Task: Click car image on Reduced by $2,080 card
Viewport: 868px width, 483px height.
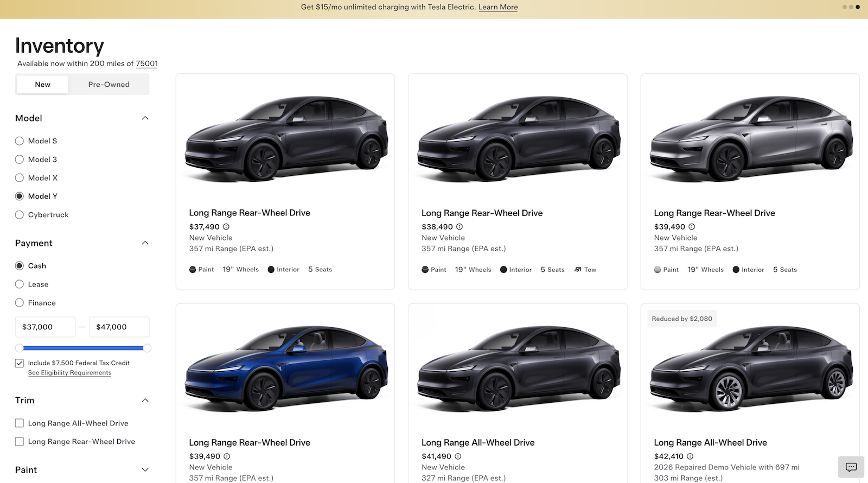Action: click(x=751, y=368)
